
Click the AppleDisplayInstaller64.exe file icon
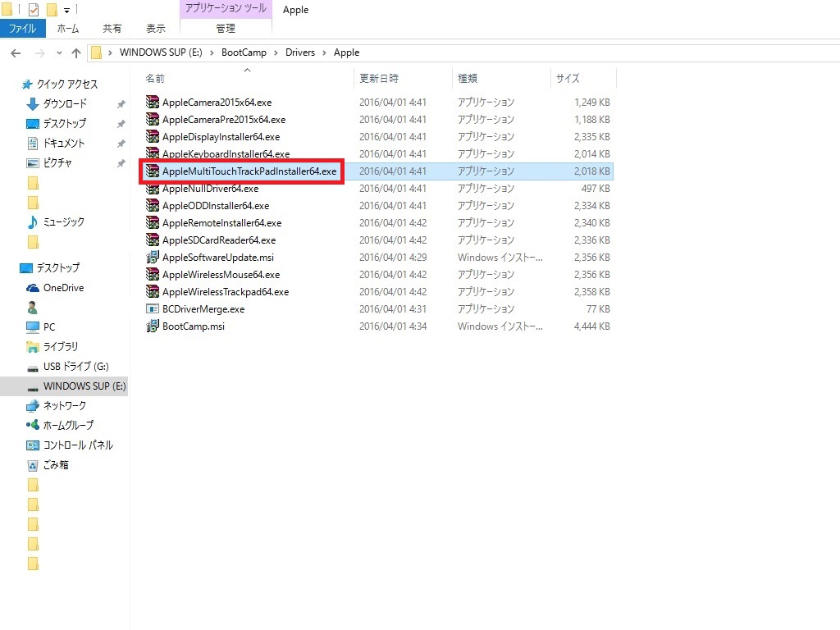pos(153,136)
